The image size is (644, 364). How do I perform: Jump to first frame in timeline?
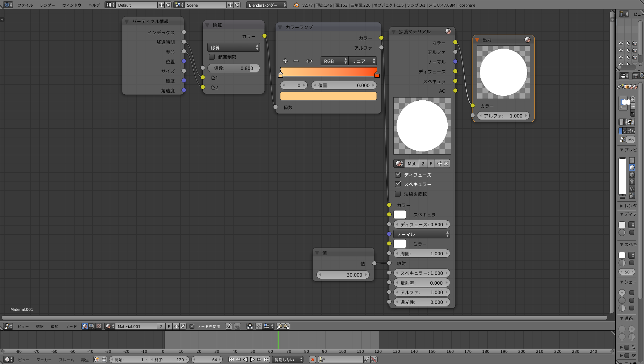click(x=231, y=359)
